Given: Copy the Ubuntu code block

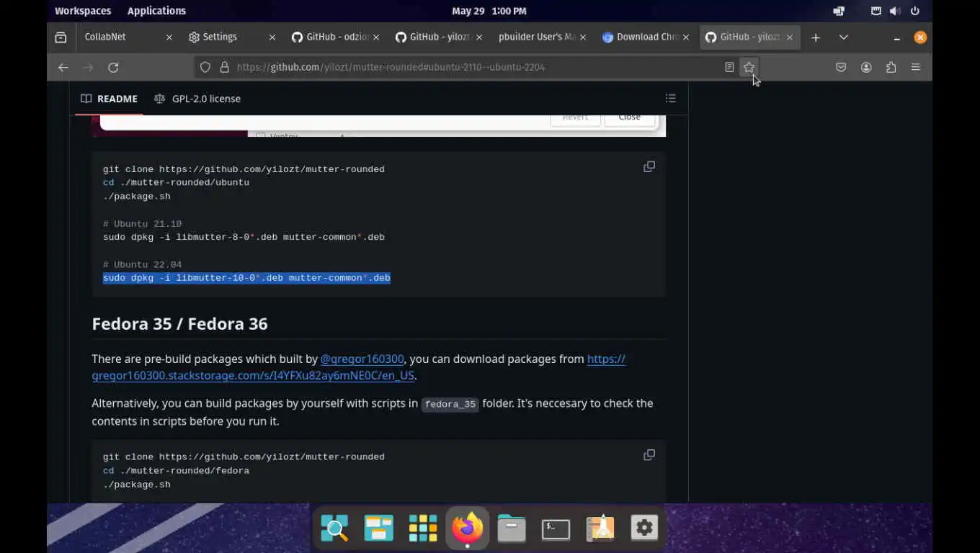Looking at the screenshot, I should [x=649, y=167].
